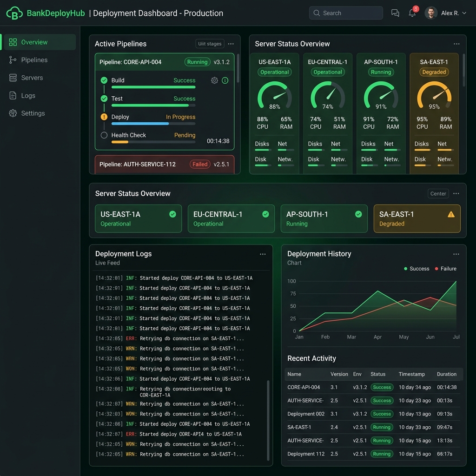The image size is (476, 476).
Task: Click the Deploy stage blue progress bar
Action: pyautogui.click(x=140, y=124)
